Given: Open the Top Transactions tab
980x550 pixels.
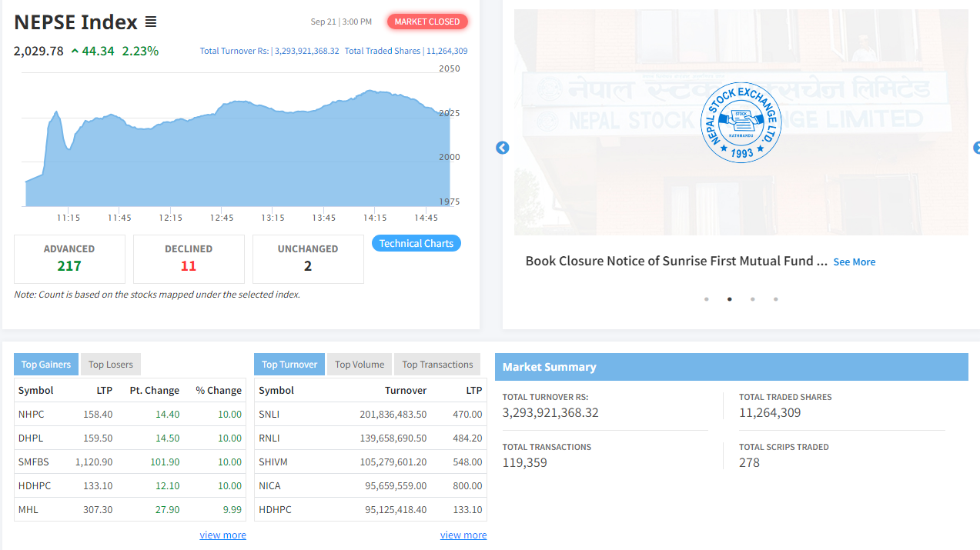Looking at the screenshot, I should pos(437,365).
